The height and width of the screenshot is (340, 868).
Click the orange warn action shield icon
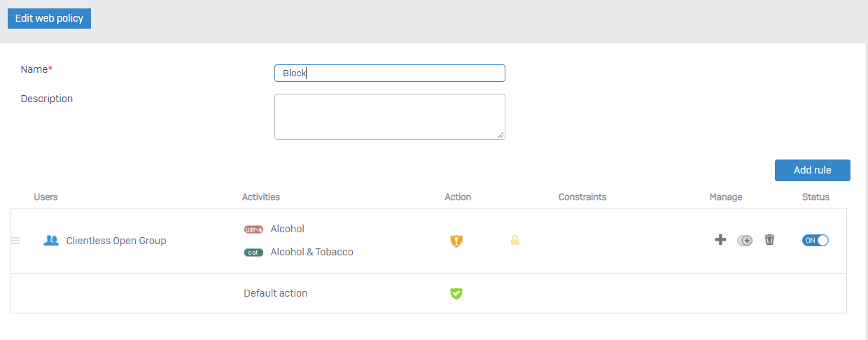click(x=456, y=241)
